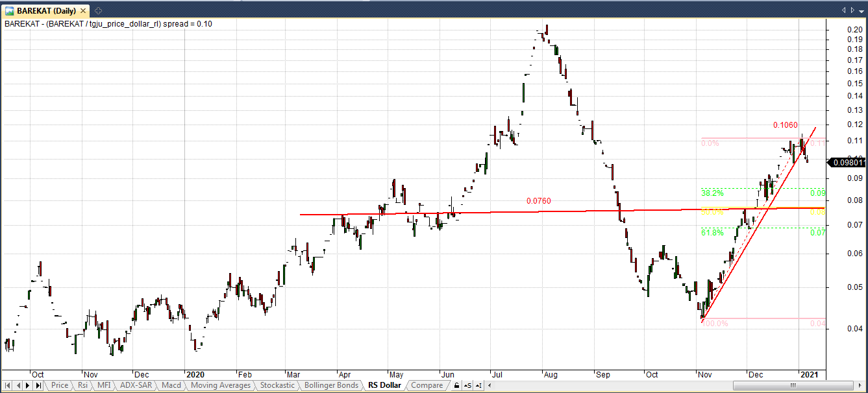Screen dimensions: 868x393
Task: Jump to the last chart sheet arrow
Action: (38, 385)
